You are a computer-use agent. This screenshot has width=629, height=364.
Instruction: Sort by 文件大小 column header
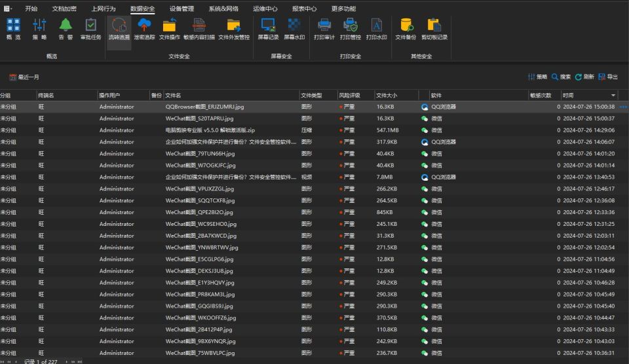(x=396, y=96)
